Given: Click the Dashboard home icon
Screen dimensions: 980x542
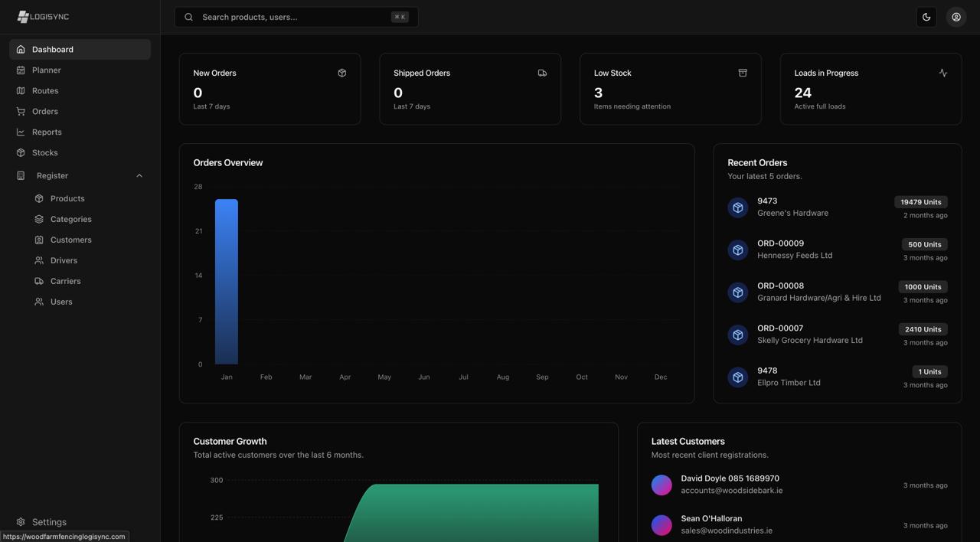Looking at the screenshot, I should [21, 49].
